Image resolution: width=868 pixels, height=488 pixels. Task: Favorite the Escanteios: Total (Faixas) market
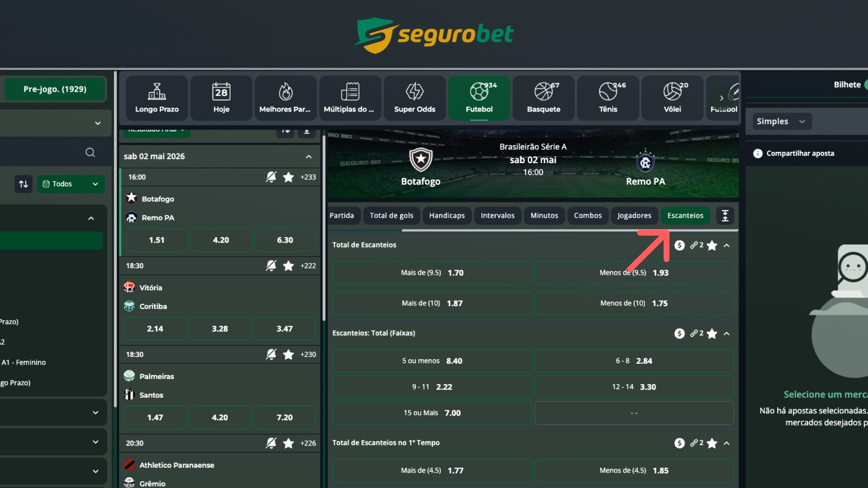pos(712,333)
